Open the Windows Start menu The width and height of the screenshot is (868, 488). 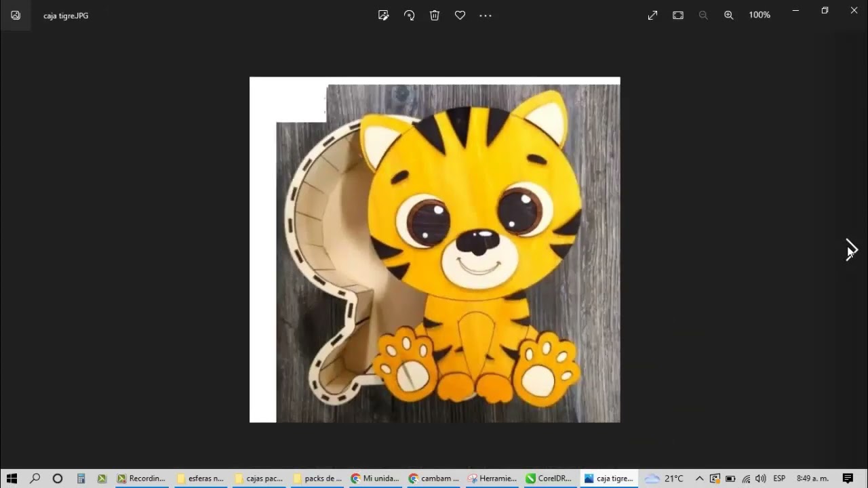pyautogui.click(x=12, y=479)
